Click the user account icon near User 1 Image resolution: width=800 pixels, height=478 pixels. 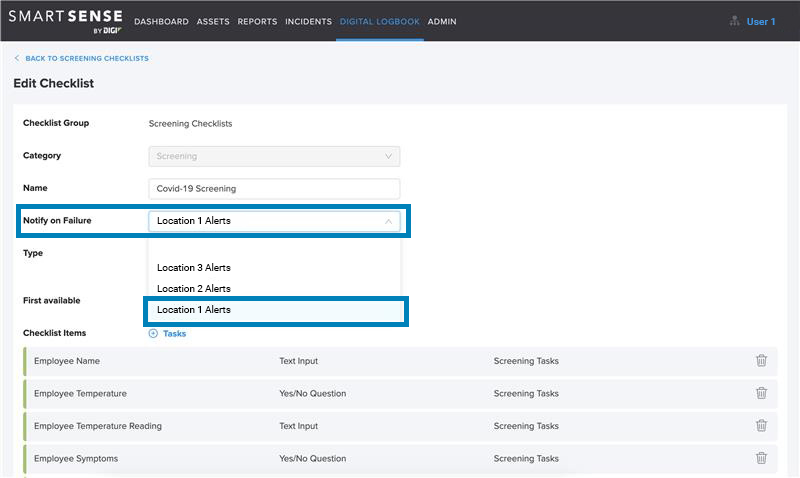tap(734, 21)
